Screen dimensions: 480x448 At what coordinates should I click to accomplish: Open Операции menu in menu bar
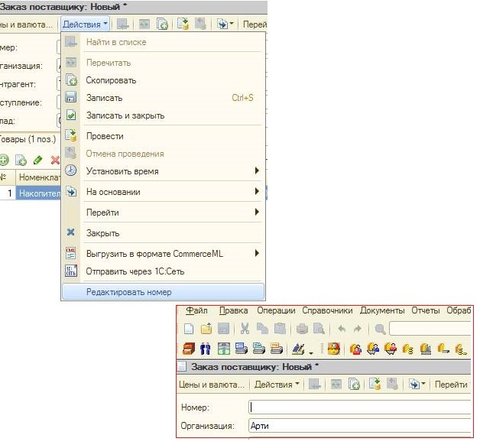point(276,310)
